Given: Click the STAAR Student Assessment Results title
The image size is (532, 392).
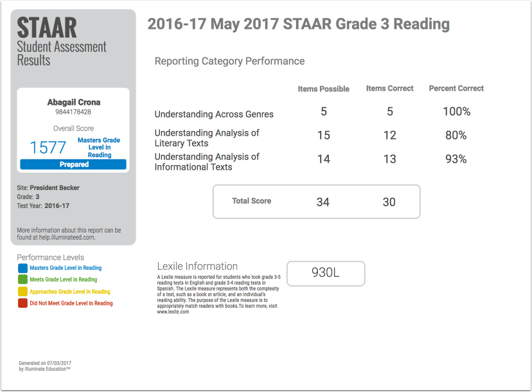Looking at the screenshot, I should [62, 42].
